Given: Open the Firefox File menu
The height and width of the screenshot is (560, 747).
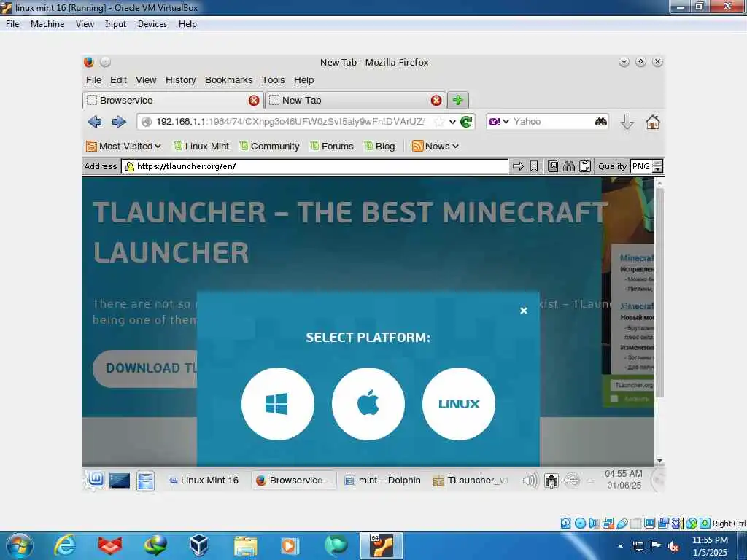Looking at the screenshot, I should (x=93, y=80).
